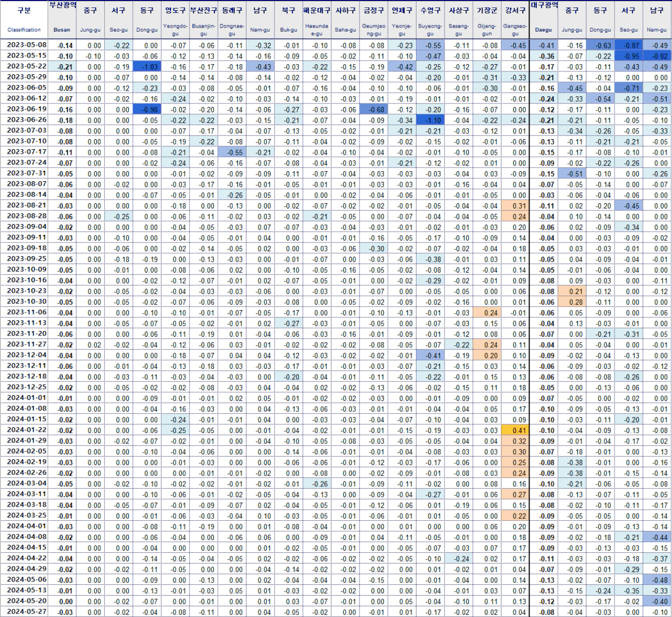Click the yellow 0.41 Gangseo-gu cell
This screenshot has width=672, height=617.
pyautogui.click(x=515, y=430)
